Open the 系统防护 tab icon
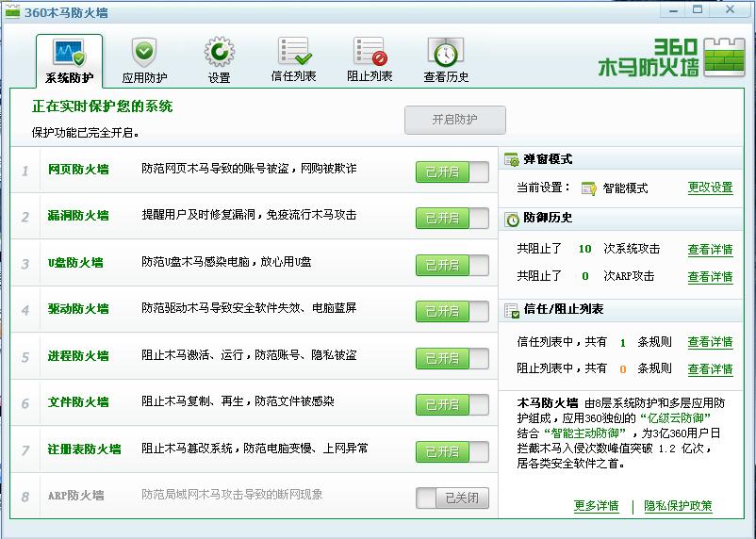756x539 pixels. pos(70,53)
